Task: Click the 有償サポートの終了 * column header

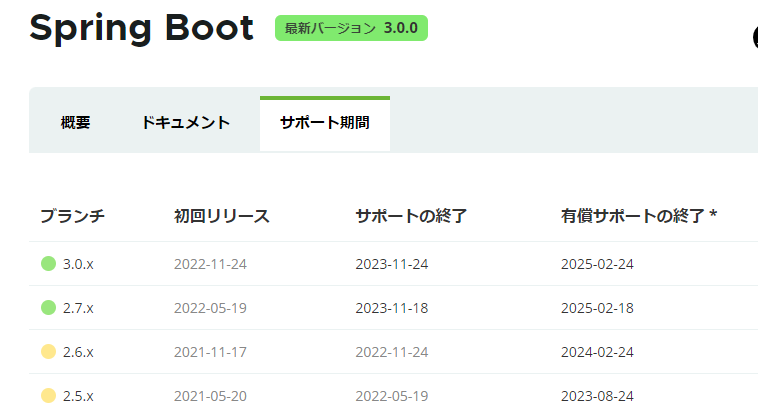Action: point(639,216)
